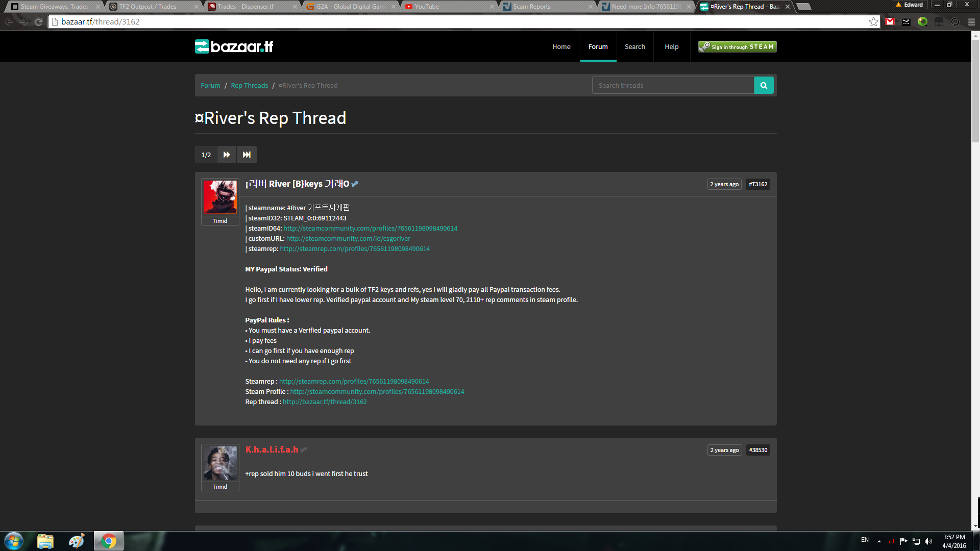This screenshot has height=551, width=980.
Task: Go to next page arrow
Action: (x=227, y=155)
